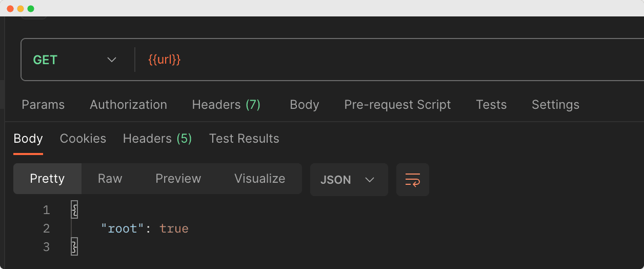Show the Preview response view
Screen dimensions: 644x269
point(178,179)
